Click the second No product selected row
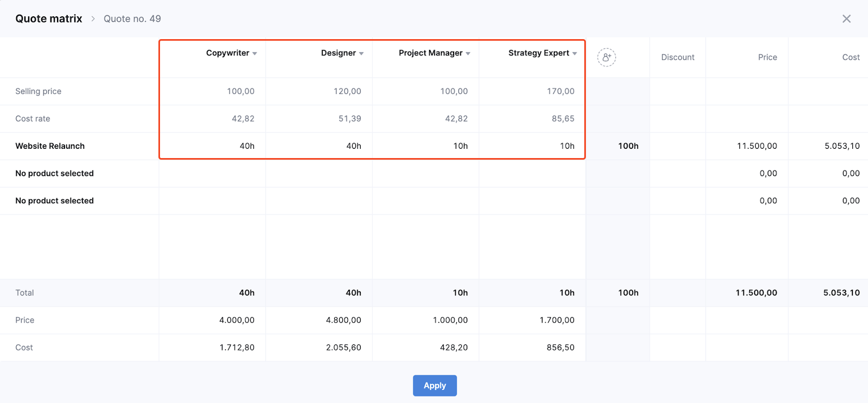 tap(54, 200)
